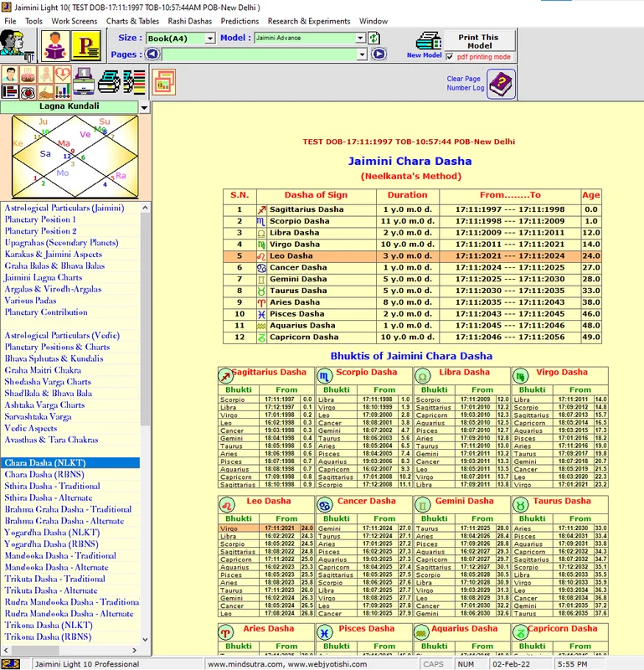644x670 pixels.
Task: Click 'Scorpio Dasha' row in main table
Action: (x=412, y=221)
